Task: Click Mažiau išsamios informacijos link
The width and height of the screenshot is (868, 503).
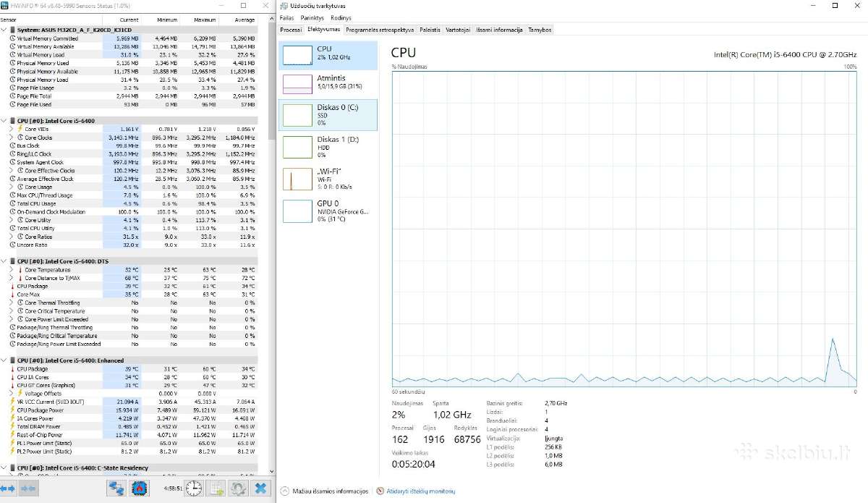Action: coord(331,491)
